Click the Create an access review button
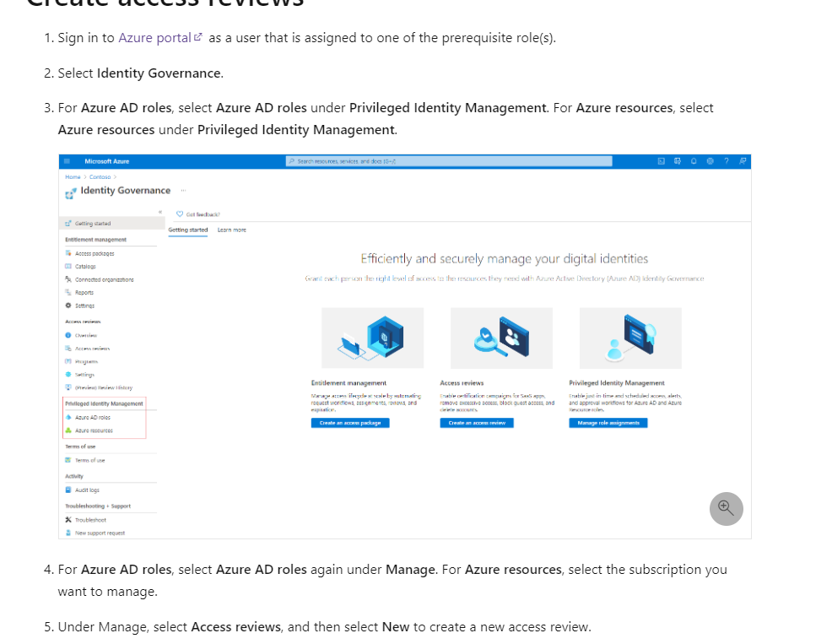The height and width of the screenshot is (644, 832). click(477, 423)
